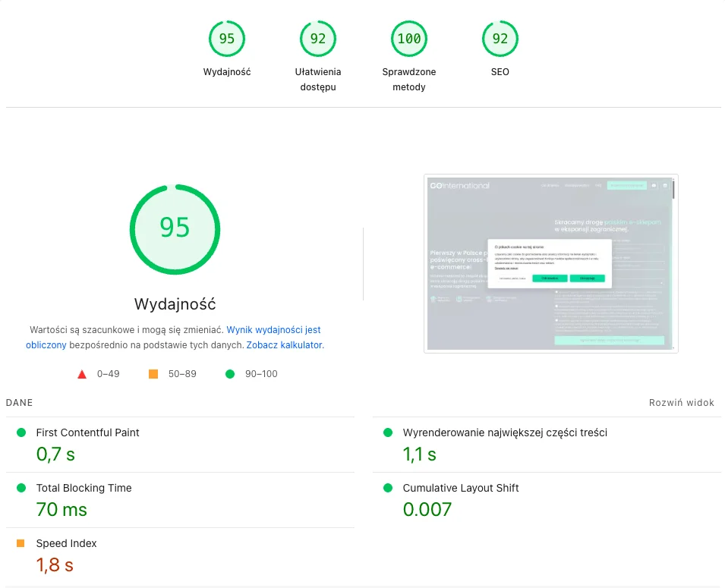
Task: Click the red triangle 0–49 legend icon
Action: (82, 374)
